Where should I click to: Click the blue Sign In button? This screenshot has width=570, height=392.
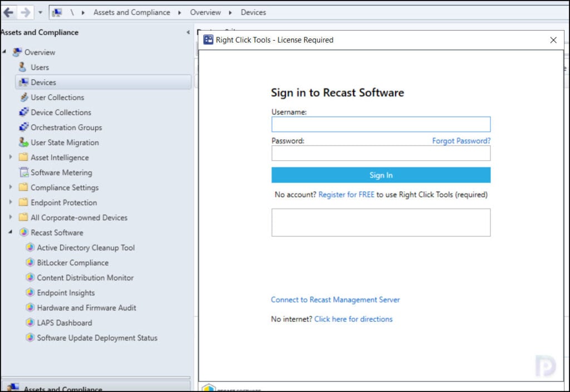pos(381,175)
